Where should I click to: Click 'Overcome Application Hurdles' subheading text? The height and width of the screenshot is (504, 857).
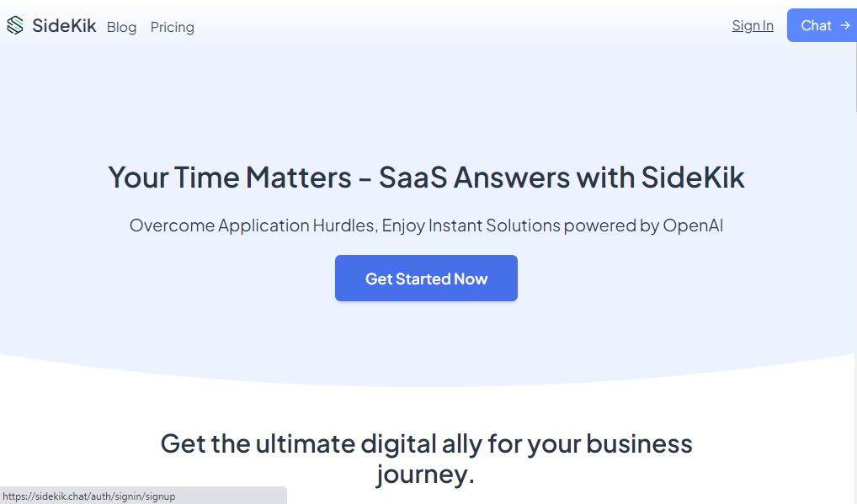click(x=253, y=225)
